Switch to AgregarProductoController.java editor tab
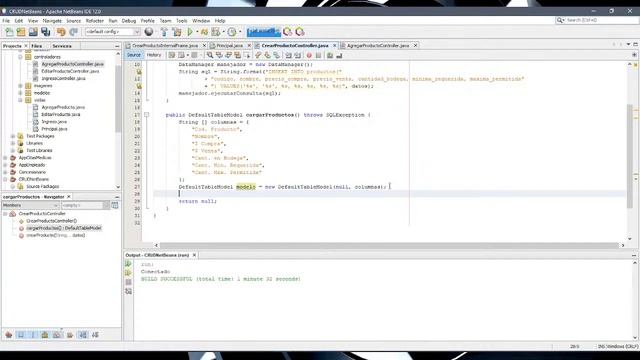This screenshot has height=360, width=640. pos(378,46)
